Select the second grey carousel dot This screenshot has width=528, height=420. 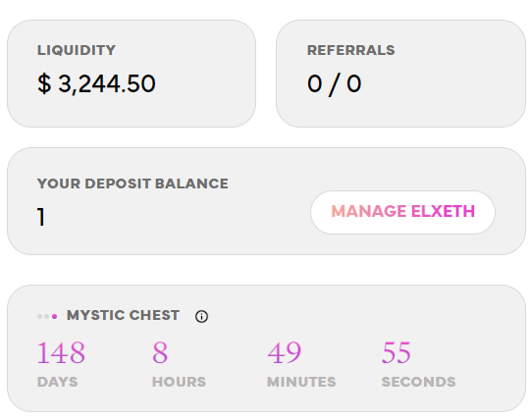[x=47, y=316]
